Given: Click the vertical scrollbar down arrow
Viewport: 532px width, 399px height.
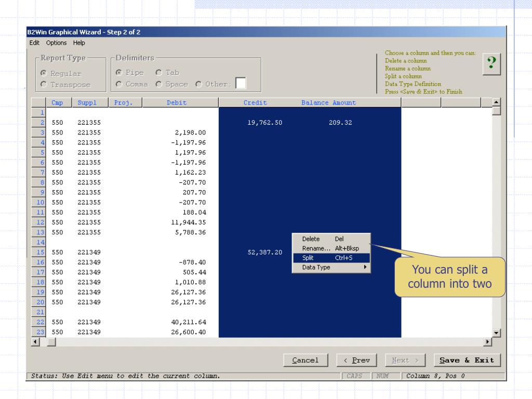Looking at the screenshot, I should coord(496,333).
